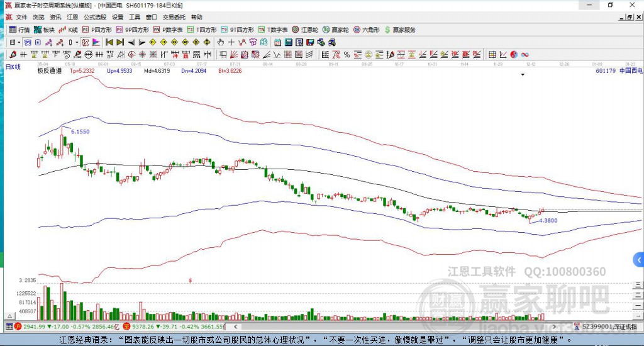Viewport: 644px width, 346px height.
Task: Open the 设置 menu
Action: click(x=118, y=17)
